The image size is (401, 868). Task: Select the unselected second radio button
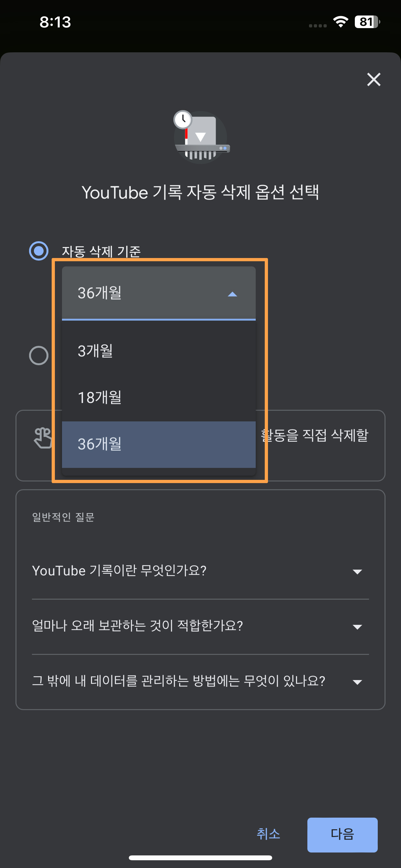pyautogui.click(x=39, y=356)
